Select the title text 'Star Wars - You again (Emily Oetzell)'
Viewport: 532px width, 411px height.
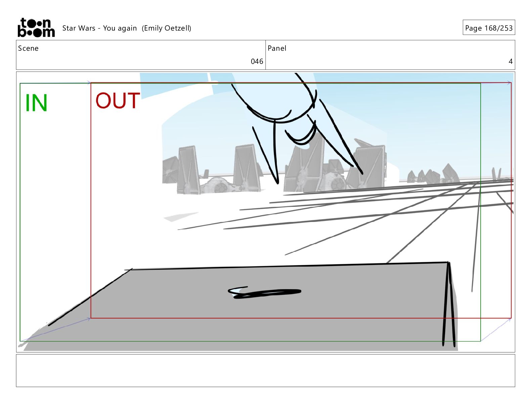point(127,28)
